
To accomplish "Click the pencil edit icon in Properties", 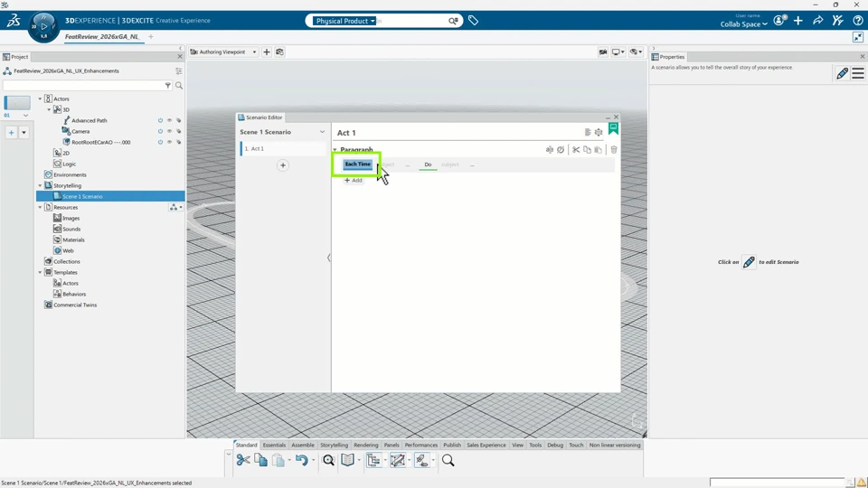I will tap(842, 73).
